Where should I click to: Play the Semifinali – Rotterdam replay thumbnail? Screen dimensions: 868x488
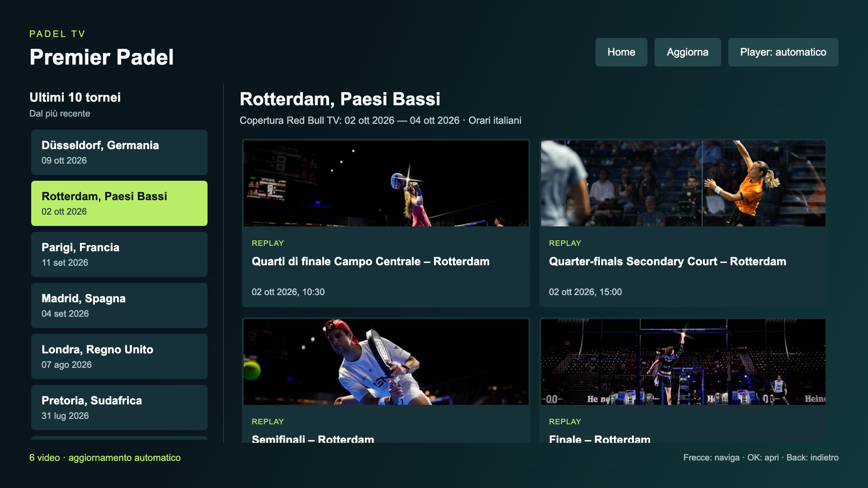tap(386, 362)
